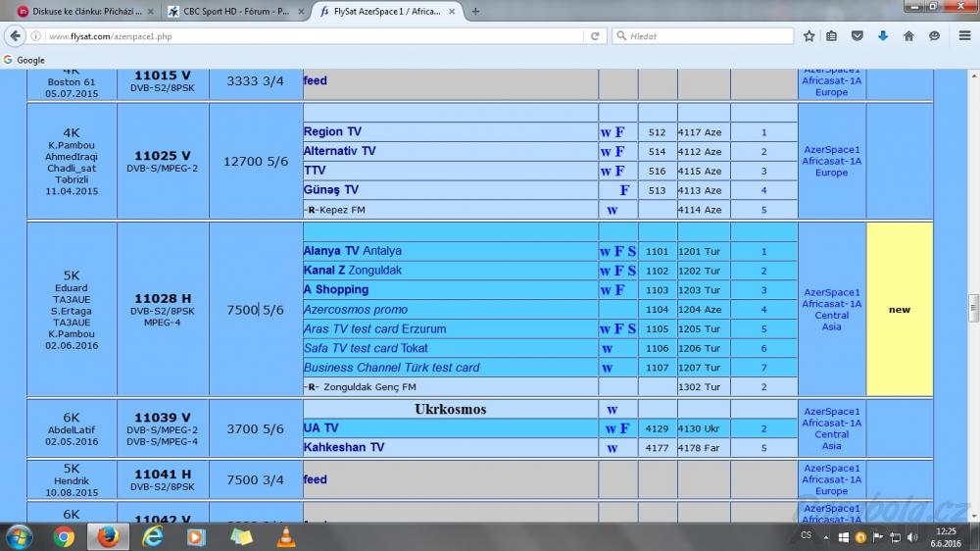Open the Region TV channel link

tap(332, 132)
